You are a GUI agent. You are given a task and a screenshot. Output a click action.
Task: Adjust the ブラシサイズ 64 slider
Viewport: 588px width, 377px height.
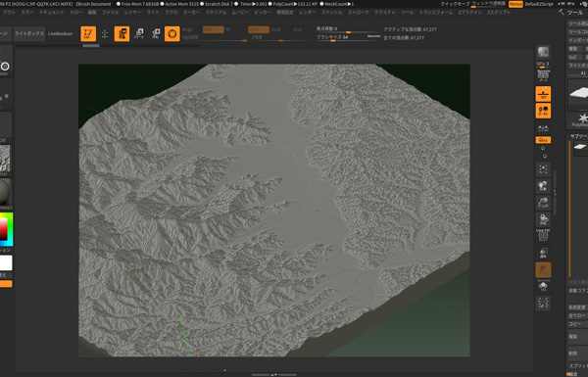(348, 38)
